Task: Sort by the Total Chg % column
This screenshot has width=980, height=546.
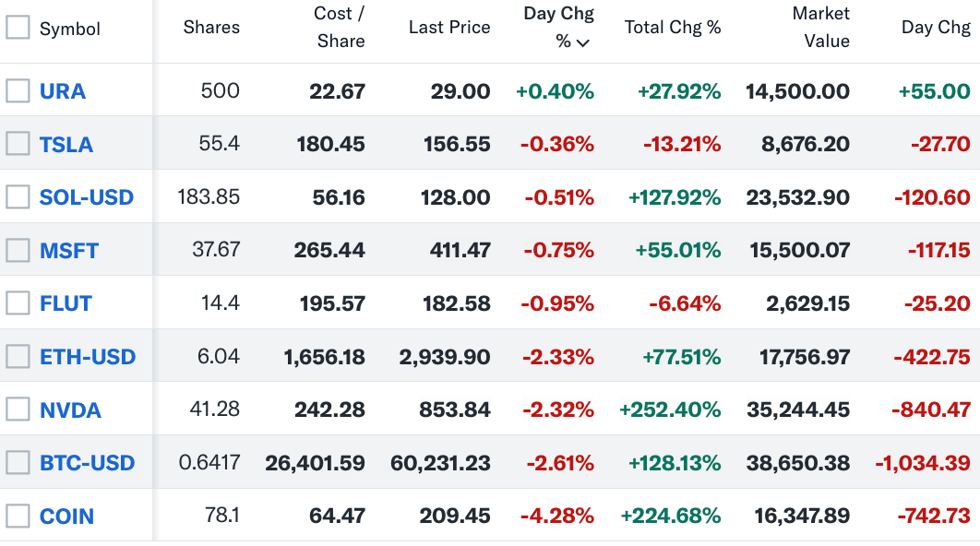Action: 672,28
